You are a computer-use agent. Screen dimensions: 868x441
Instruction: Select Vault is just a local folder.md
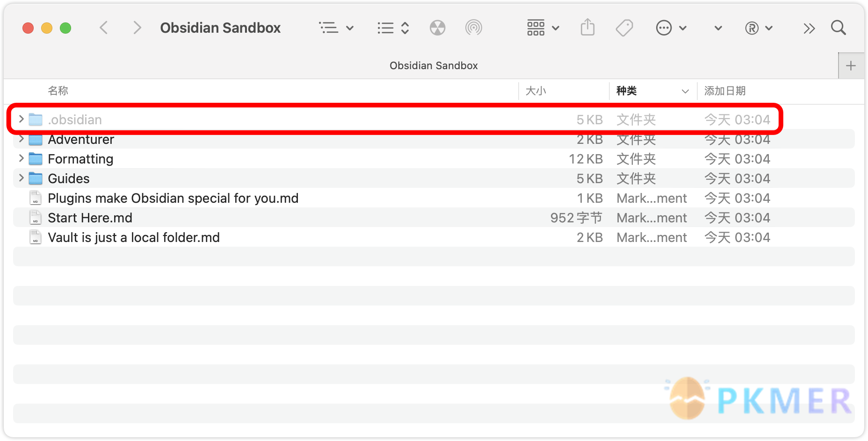pyautogui.click(x=134, y=237)
